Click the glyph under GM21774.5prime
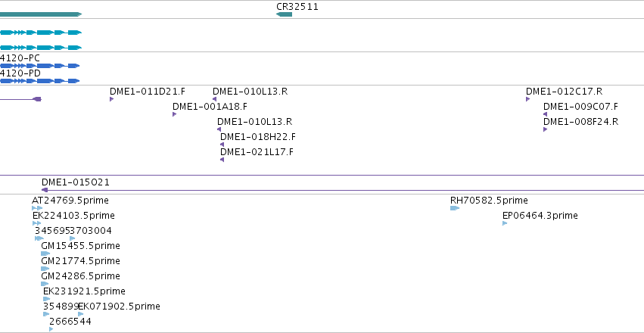The width and height of the screenshot is (644, 333). (45, 269)
